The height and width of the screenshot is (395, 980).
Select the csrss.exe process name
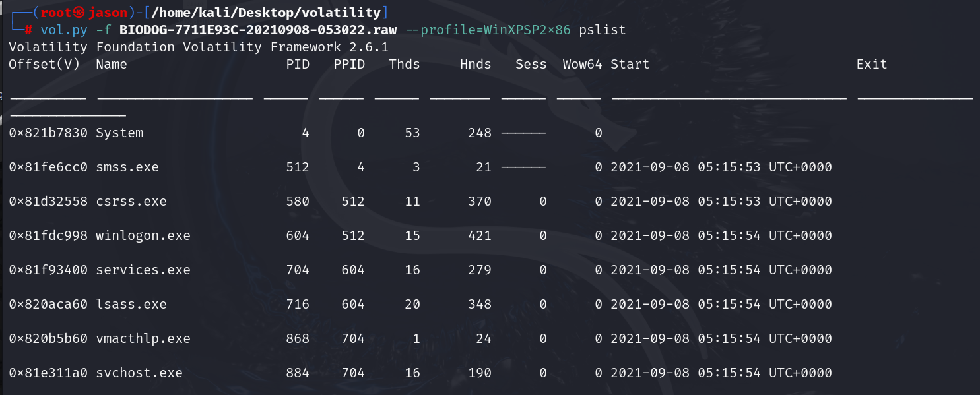tap(131, 202)
